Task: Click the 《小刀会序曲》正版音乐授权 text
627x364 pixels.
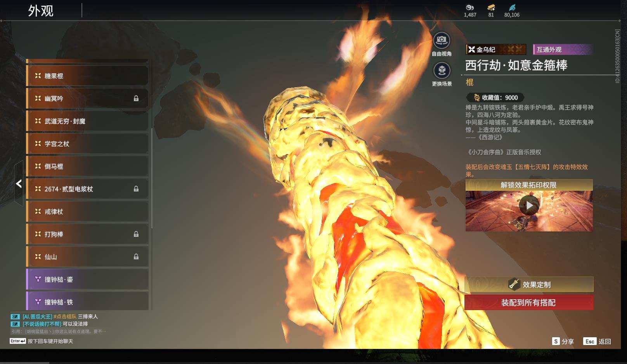Action: click(x=504, y=152)
